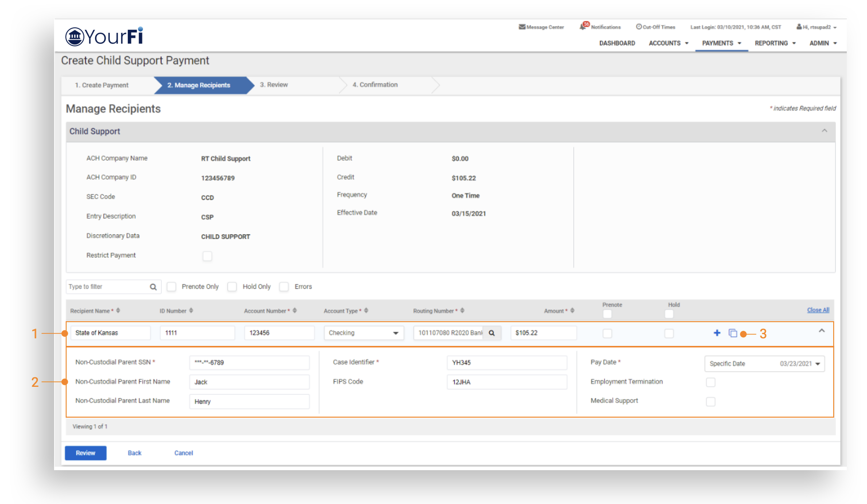Click the routing number search icon
867x504 pixels.
pos(492,333)
